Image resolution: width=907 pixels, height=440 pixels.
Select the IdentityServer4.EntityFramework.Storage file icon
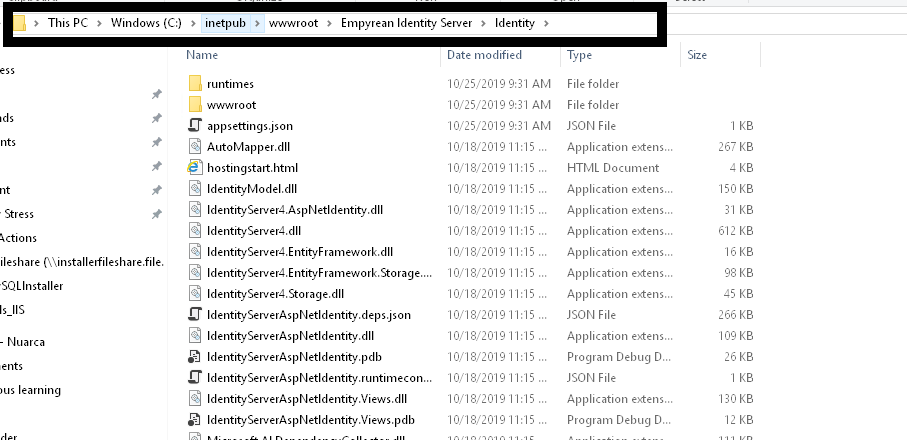point(196,273)
